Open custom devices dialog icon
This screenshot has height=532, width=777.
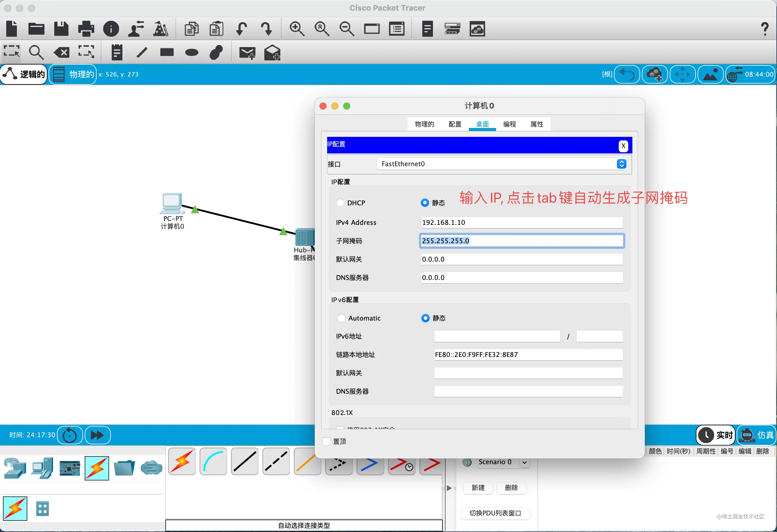pyautogui.click(x=397, y=29)
